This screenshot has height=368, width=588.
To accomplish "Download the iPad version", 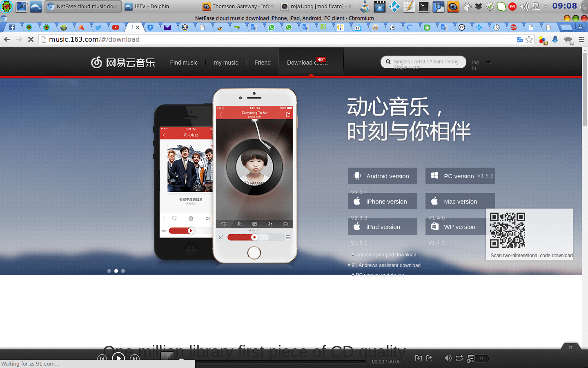I will 383,227.
